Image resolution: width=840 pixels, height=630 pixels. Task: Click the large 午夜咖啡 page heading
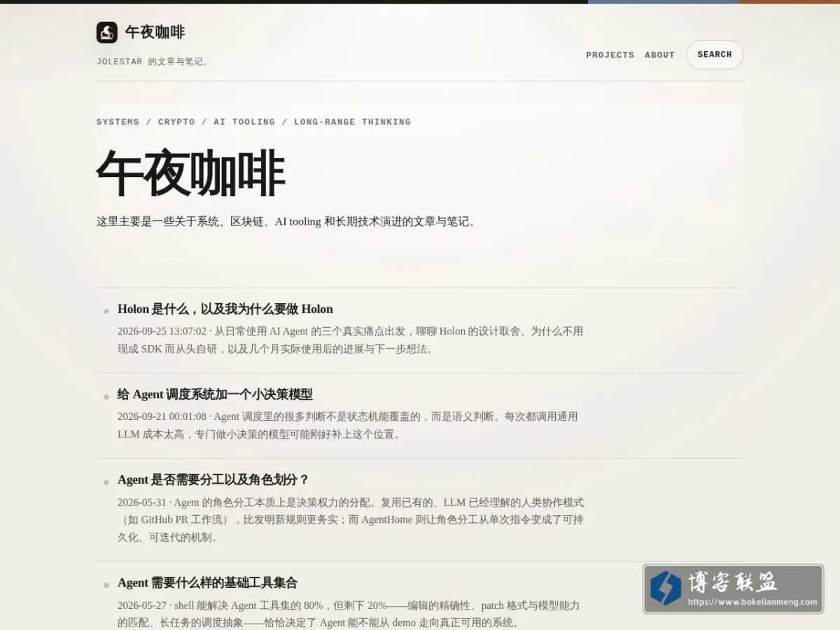pos(190,173)
